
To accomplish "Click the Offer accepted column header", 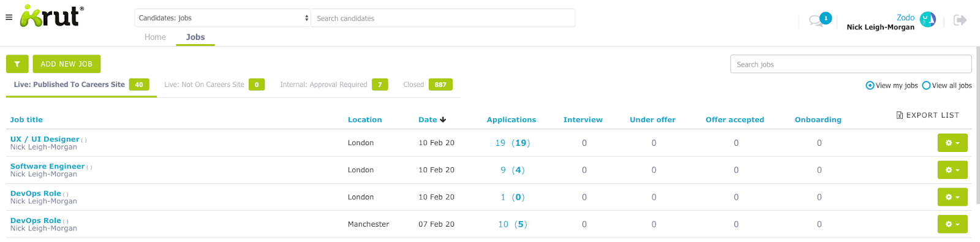I will tap(735, 119).
